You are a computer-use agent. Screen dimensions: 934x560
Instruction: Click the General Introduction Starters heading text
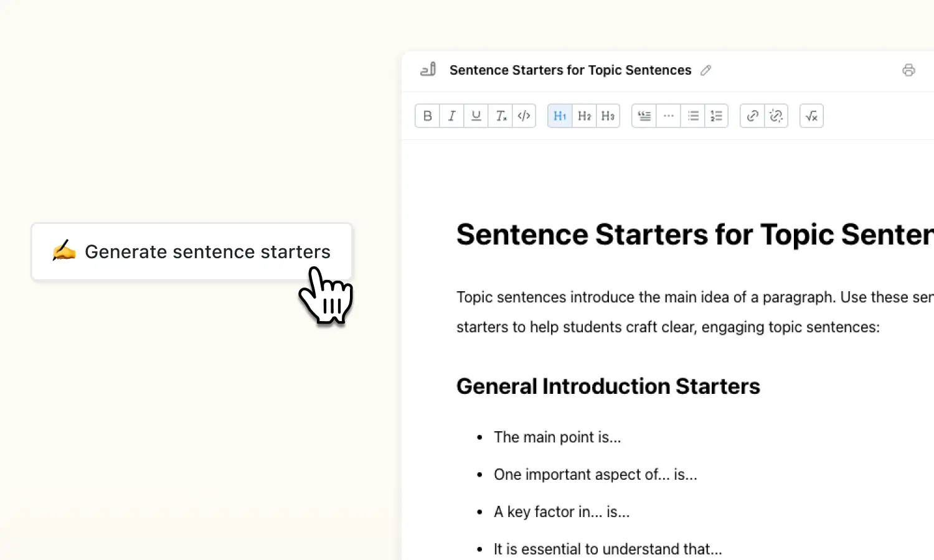(608, 386)
